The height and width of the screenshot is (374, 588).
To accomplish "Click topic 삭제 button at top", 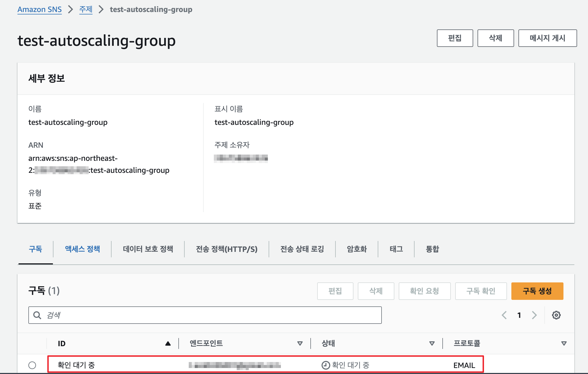I will (496, 38).
